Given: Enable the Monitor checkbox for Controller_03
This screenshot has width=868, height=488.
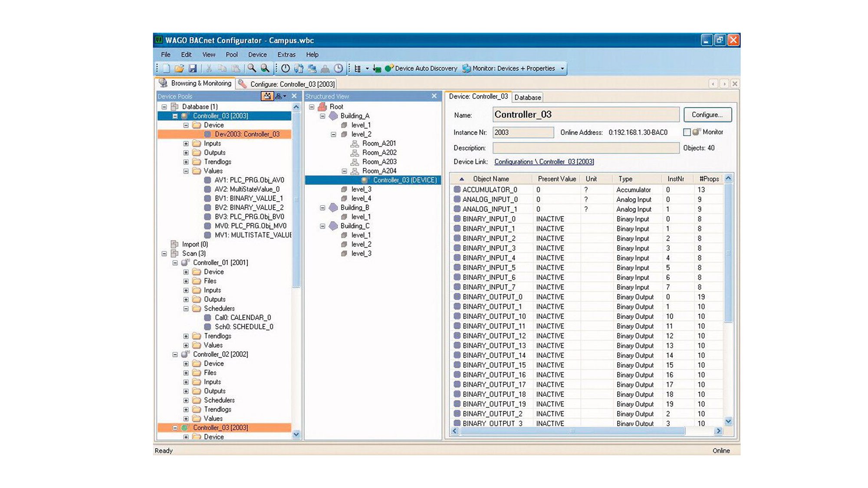Looking at the screenshot, I should pos(687,132).
